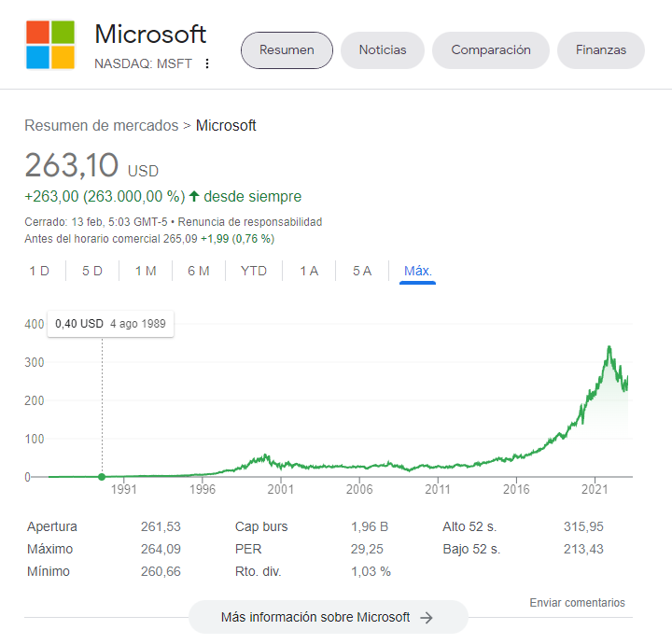This screenshot has height=644, width=672.
Task: Switch to the Noticias tab
Action: pyautogui.click(x=383, y=50)
